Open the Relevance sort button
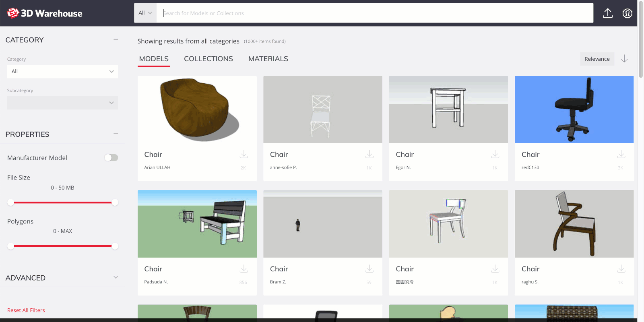This screenshot has width=644, height=322. 597,59
